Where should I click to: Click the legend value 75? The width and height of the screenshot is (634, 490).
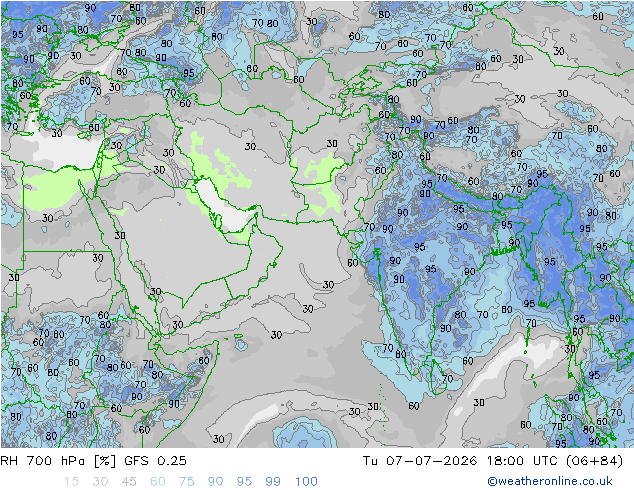186,482
